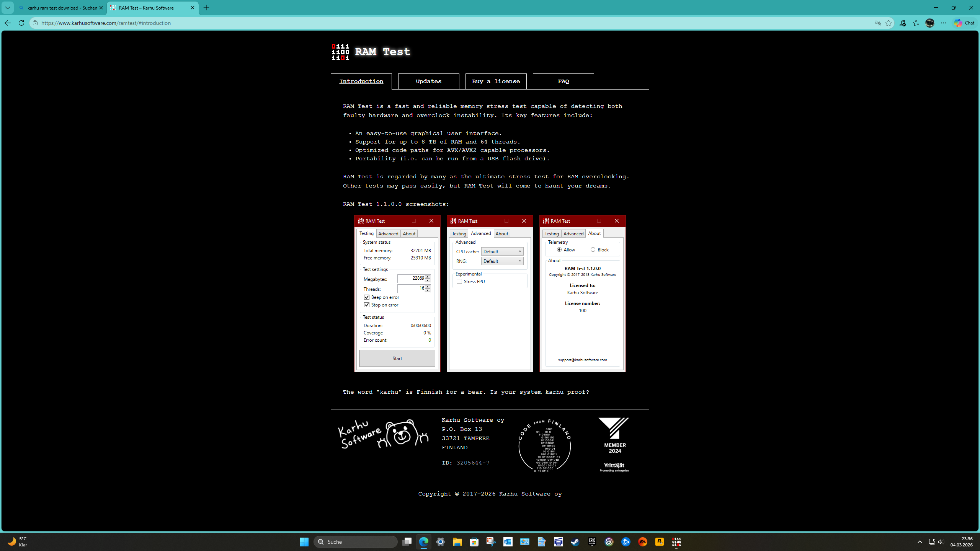Open the FAQ tab
Screen dimensions: 980x551
point(563,81)
